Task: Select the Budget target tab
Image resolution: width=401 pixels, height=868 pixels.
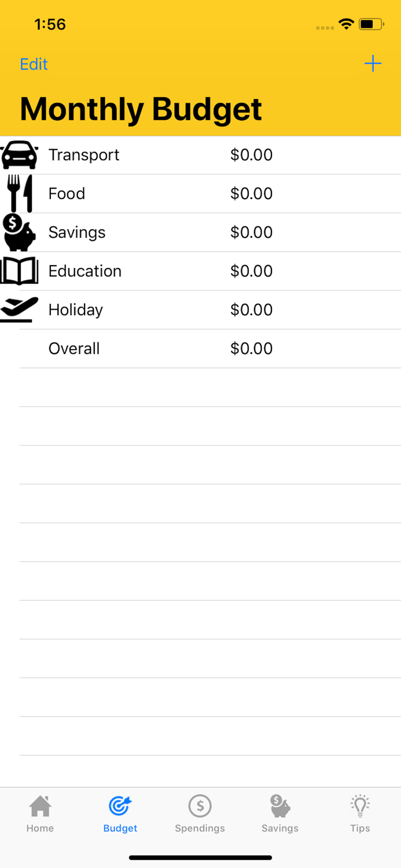Action: pos(120,814)
